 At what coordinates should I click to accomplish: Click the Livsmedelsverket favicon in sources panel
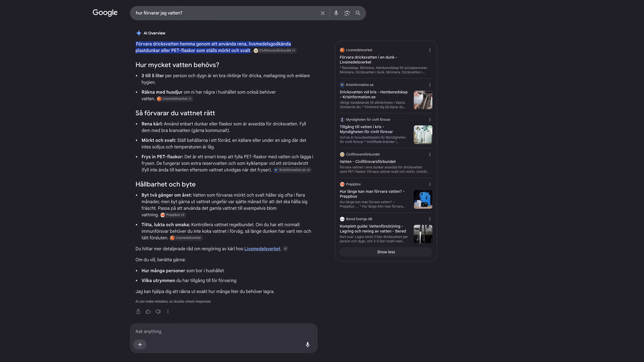point(342,50)
